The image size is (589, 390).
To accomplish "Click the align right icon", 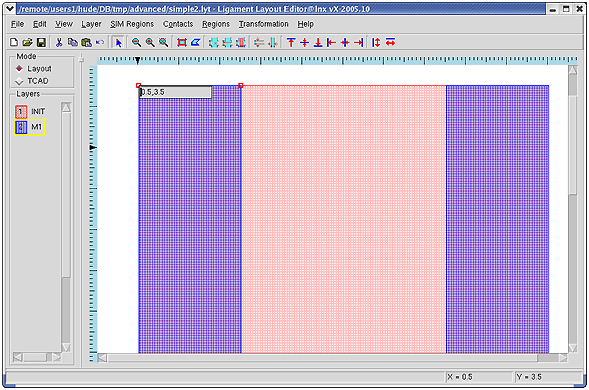I will tap(359, 42).
